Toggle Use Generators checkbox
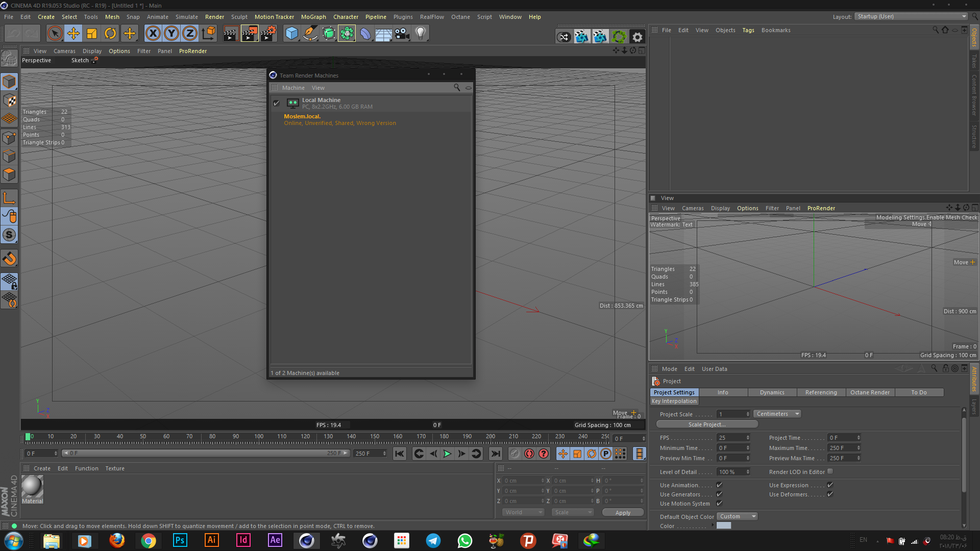Image resolution: width=980 pixels, height=551 pixels. pyautogui.click(x=719, y=494)
